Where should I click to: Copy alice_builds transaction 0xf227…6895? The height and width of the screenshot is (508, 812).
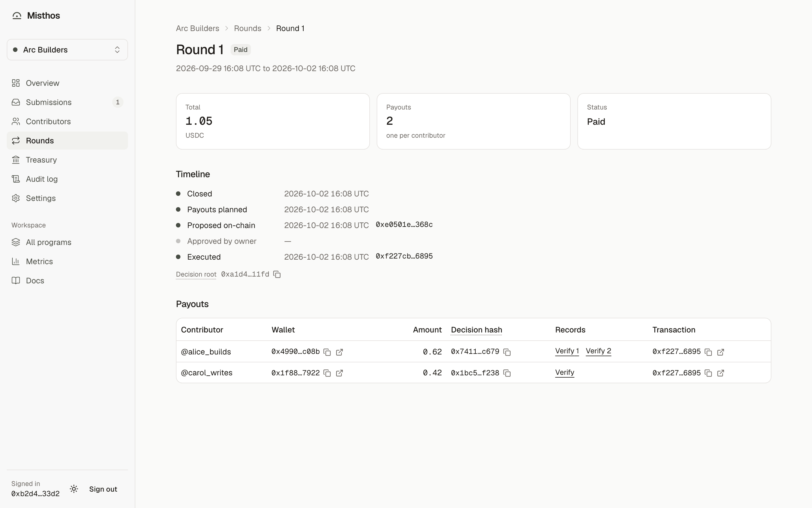click(x=708, y=352)
